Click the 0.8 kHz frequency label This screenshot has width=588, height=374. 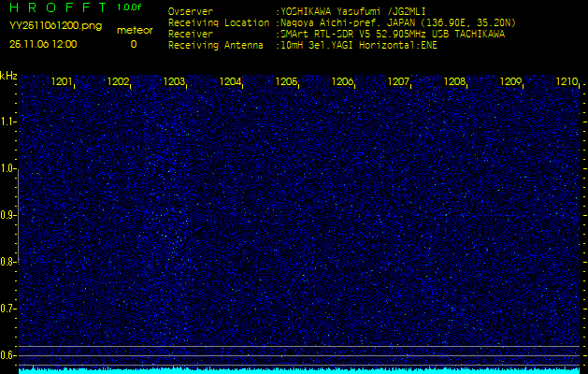[x=8, y=262]
